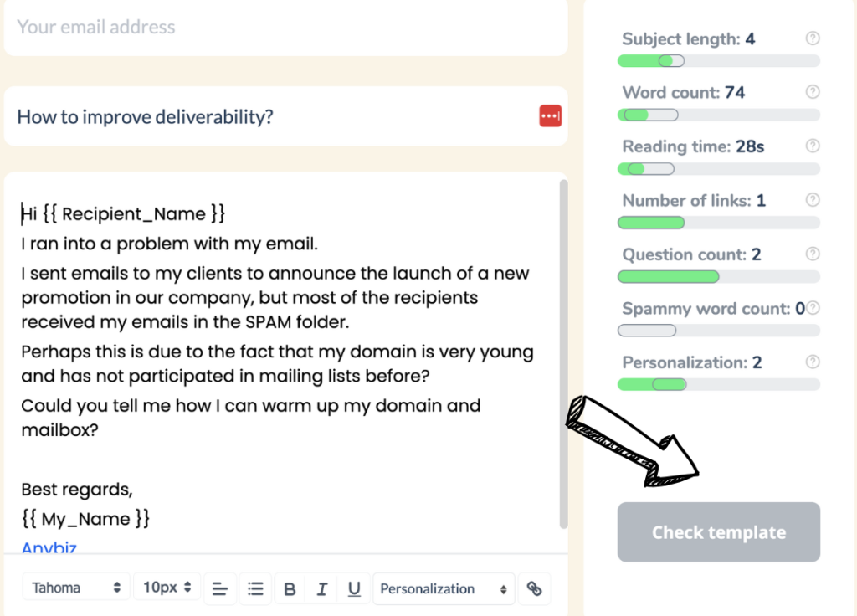Toggle italic formatting
Screen dimensions: 857x616
322,588
